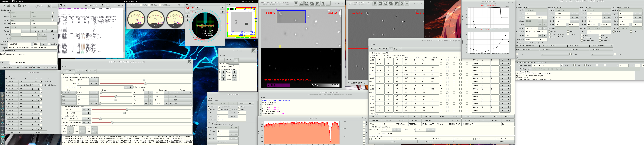Toggle the Auto Save checkbox

click(x=49, y=44)
